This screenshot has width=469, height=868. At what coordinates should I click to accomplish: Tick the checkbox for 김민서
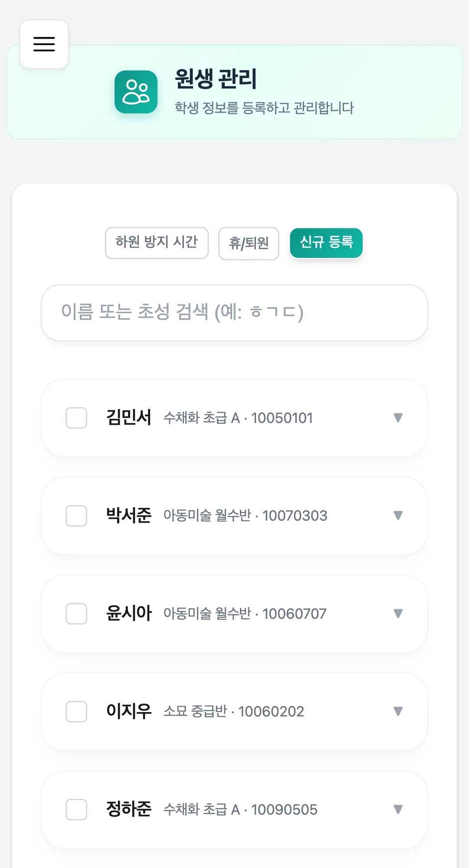(76, 418)
